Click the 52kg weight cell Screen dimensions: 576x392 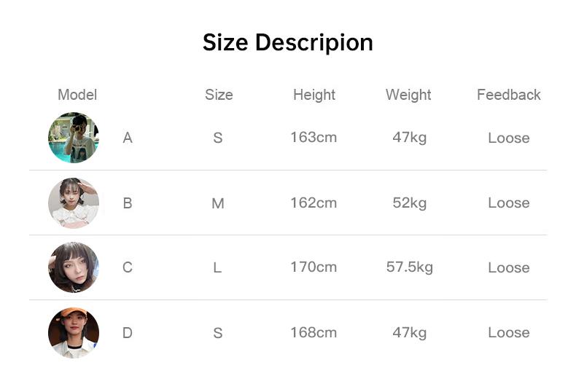(410, 203)
